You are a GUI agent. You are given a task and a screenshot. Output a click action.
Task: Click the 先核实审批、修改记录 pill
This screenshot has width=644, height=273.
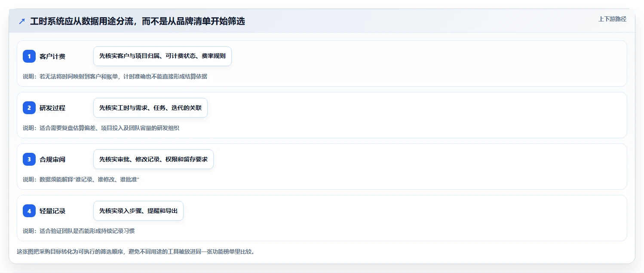point(153,159)
